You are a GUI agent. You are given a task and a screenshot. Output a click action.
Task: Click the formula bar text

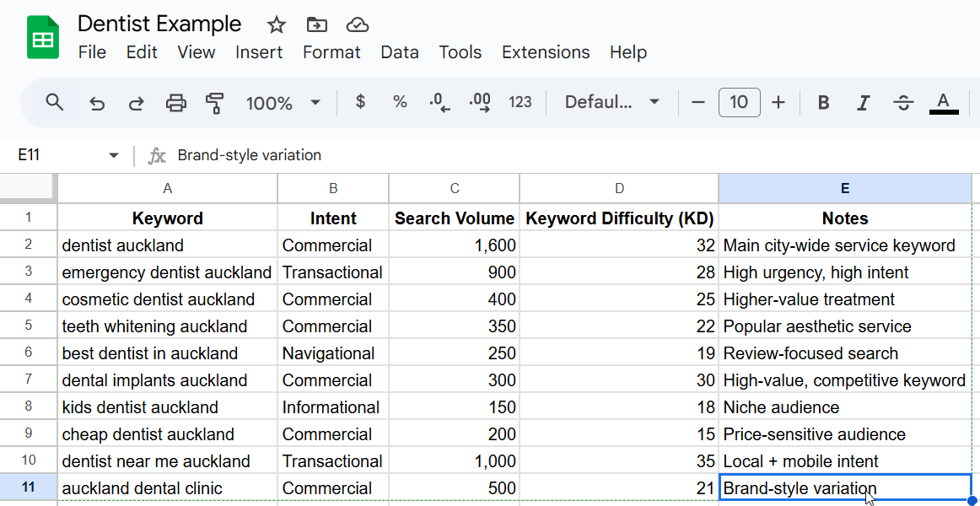click(x=250, y=155)
